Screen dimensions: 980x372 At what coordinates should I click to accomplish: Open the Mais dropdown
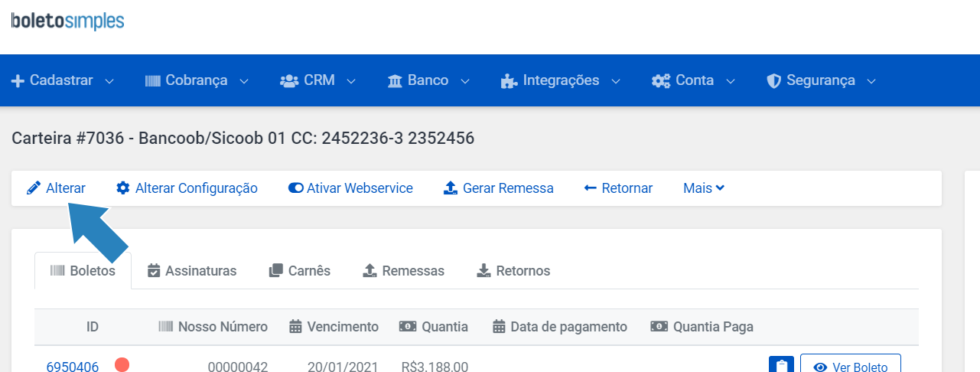[704, 188]
